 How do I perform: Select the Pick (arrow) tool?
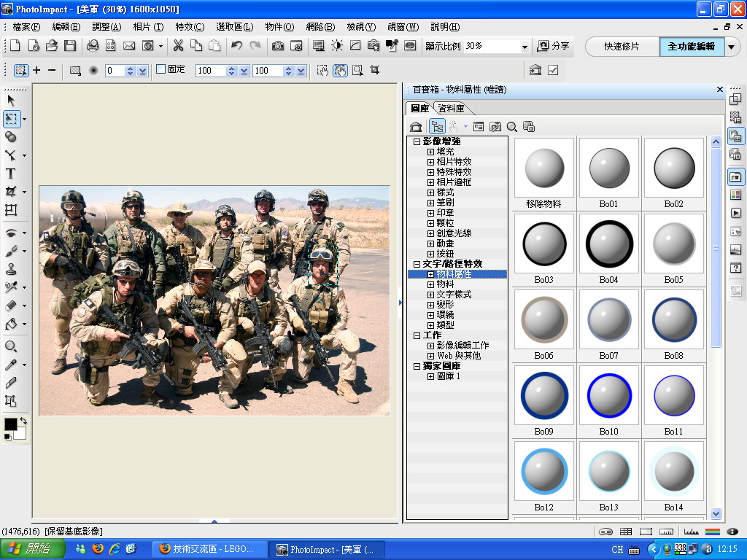click(x=11, y=101)
